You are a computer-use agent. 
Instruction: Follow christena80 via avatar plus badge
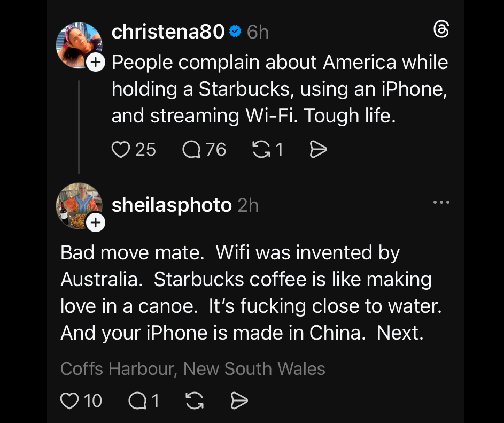click(x=95, y=63)
